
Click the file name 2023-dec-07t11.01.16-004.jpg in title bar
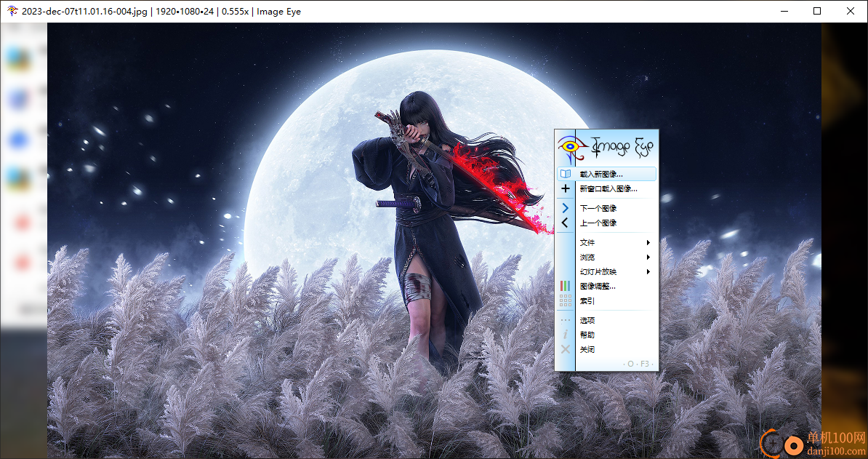point(85,11)
